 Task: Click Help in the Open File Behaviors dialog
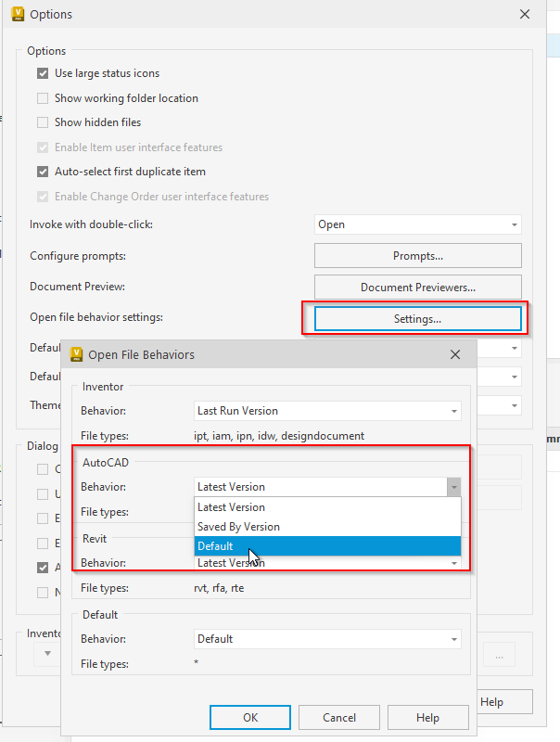427,717
